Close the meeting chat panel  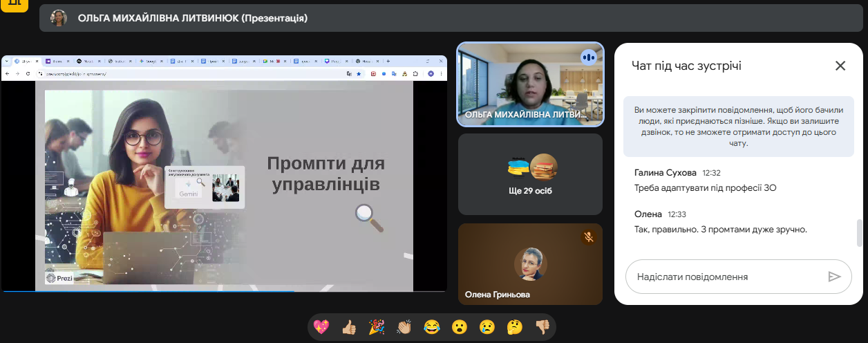[840, 66]
